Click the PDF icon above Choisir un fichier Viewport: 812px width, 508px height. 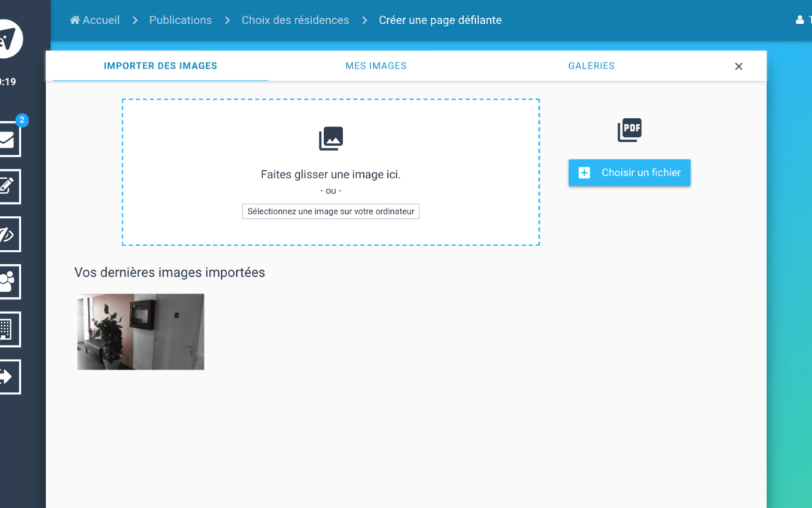pyautogui.click(x=629, y=130)
